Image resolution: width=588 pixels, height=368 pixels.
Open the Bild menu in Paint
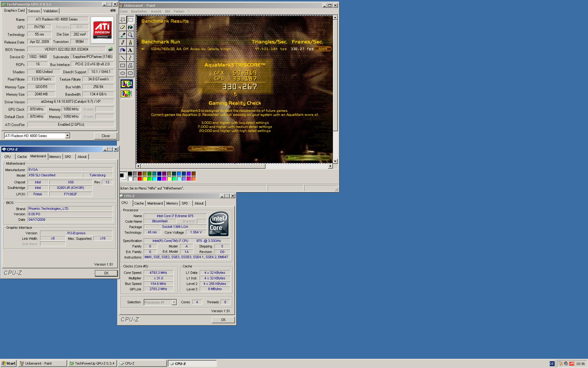click(x=168, y=11)
